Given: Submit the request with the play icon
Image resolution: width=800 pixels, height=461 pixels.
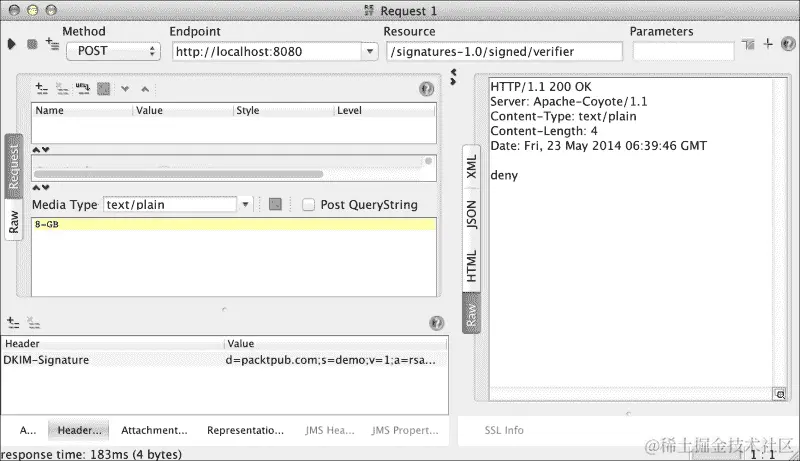Looking at the screenshot, I should [x=11, y=44].
